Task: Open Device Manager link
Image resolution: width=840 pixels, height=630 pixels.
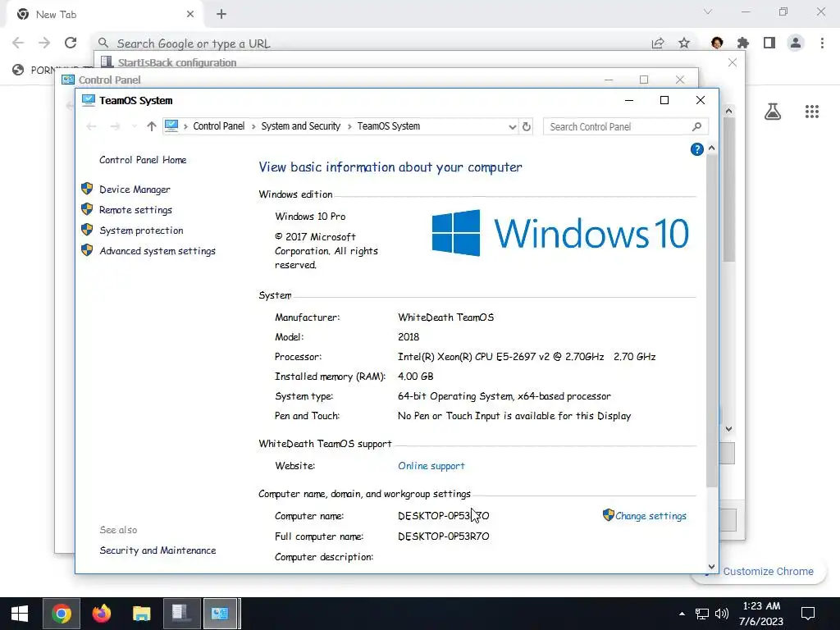Action: (x=135, y=189)
